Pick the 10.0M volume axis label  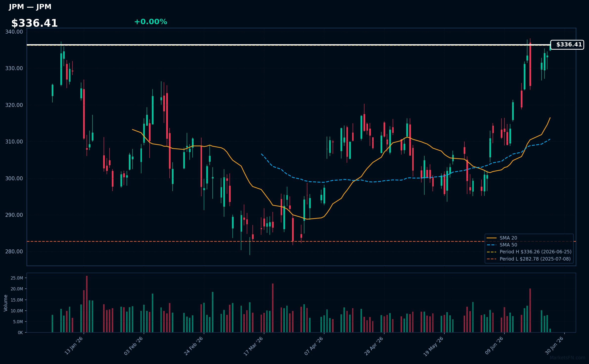pyautogui.click(x=17, y=311)
